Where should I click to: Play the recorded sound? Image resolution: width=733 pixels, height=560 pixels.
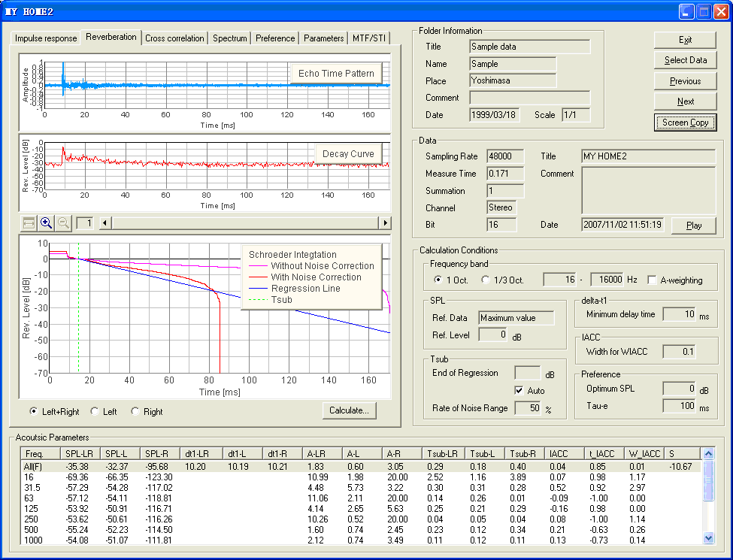tap(694, 226)
